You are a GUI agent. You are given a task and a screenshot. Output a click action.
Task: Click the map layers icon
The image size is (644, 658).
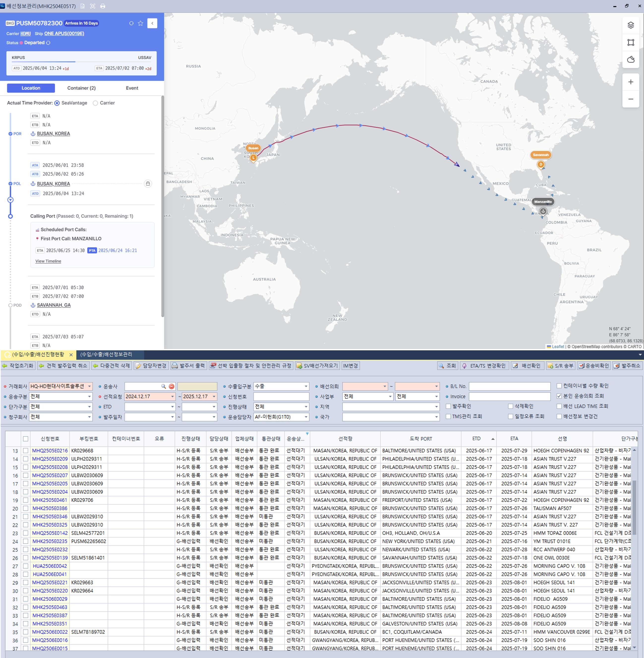pyautogui.click(x=630, y=25)
